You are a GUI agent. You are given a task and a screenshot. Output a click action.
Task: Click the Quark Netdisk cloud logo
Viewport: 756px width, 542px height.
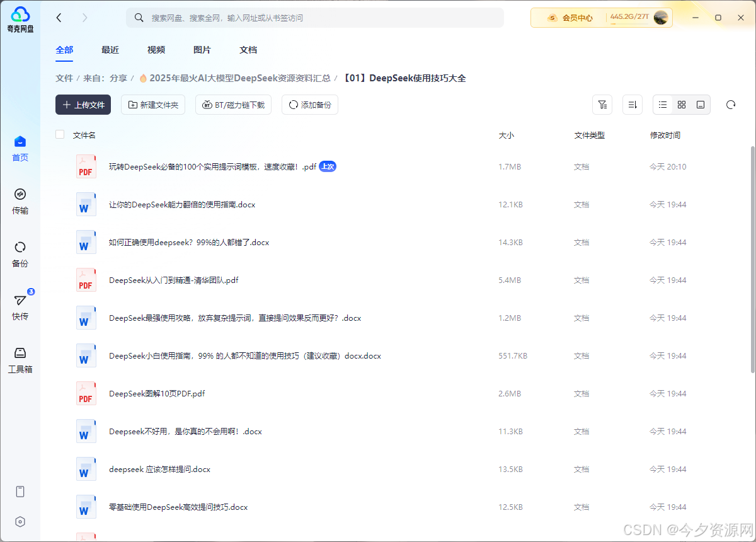pos(20,14)
